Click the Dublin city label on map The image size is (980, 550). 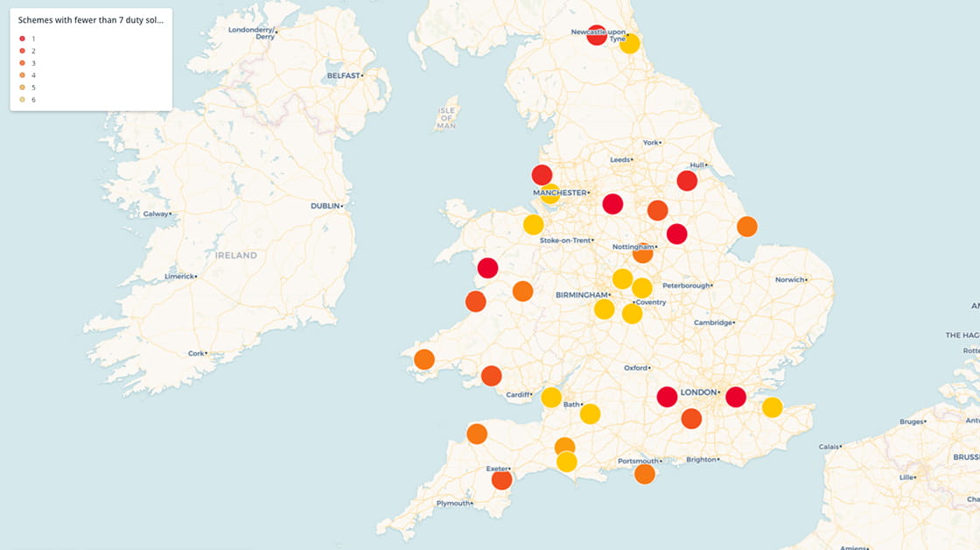pos(326,206)
